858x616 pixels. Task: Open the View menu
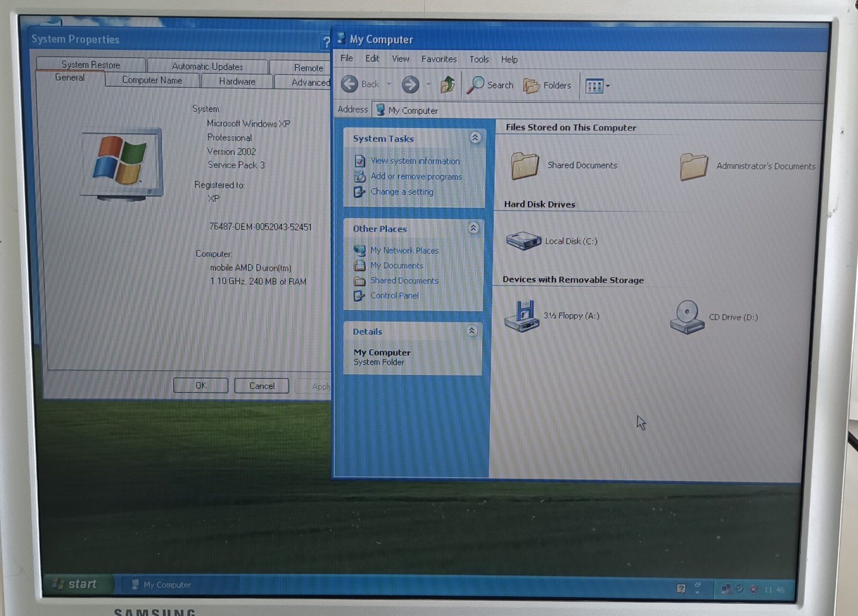pos(401,58)
